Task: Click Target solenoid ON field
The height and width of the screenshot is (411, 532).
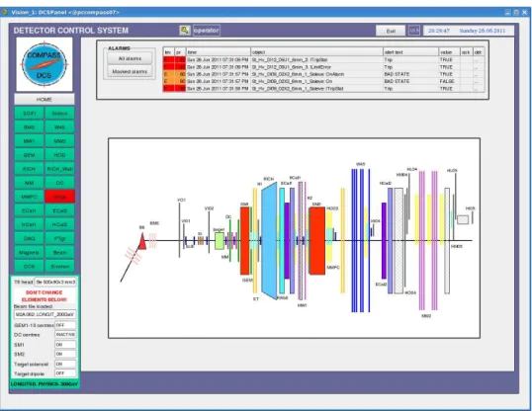Action: tap(65, 364)
